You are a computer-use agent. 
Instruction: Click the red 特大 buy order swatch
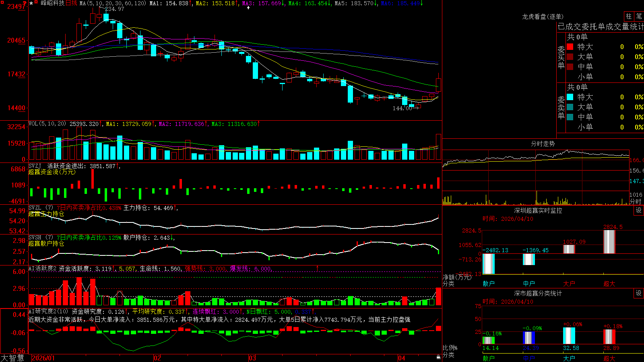tap(570, 47)
